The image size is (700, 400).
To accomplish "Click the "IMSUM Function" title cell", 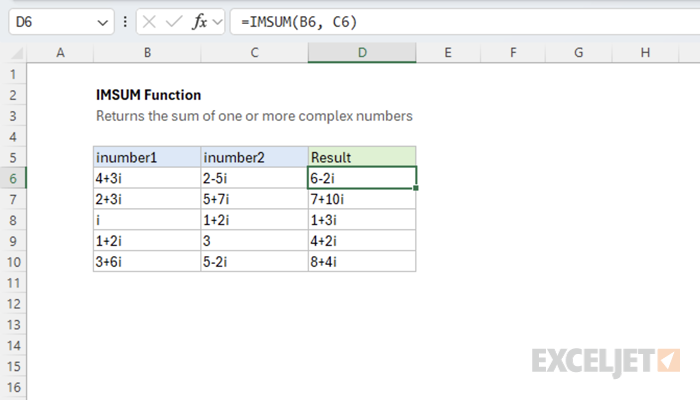I will (x=148, y=95).
